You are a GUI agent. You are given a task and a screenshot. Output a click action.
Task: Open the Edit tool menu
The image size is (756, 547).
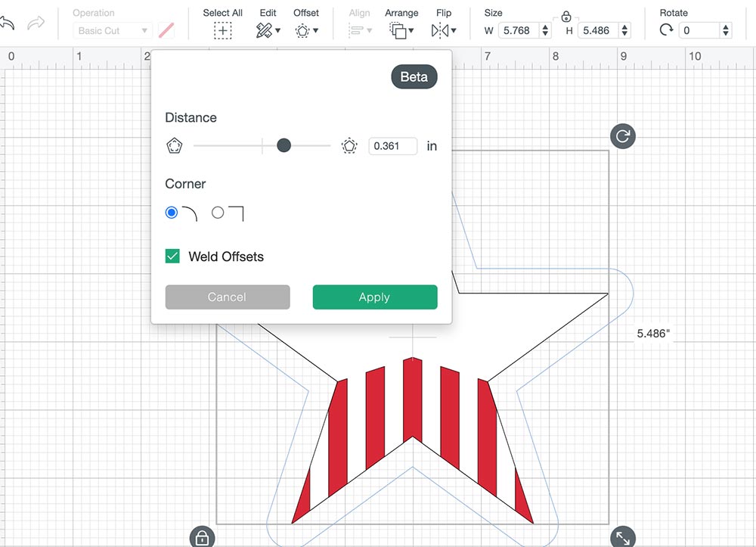pyautogui.click(x=268, y=31)
